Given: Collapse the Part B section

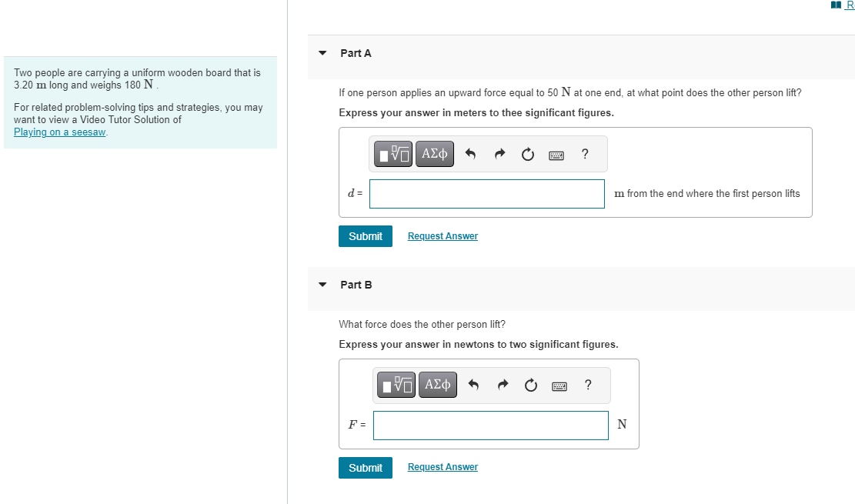Looking at the screenshot, I should click(x=322, y=285).
